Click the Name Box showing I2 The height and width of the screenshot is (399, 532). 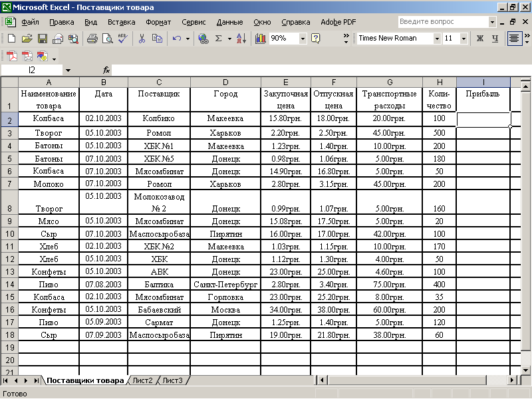coord(32,70)
